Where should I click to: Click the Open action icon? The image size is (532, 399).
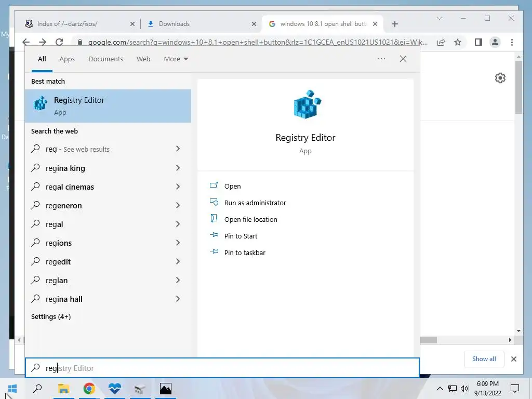point(214,185)
